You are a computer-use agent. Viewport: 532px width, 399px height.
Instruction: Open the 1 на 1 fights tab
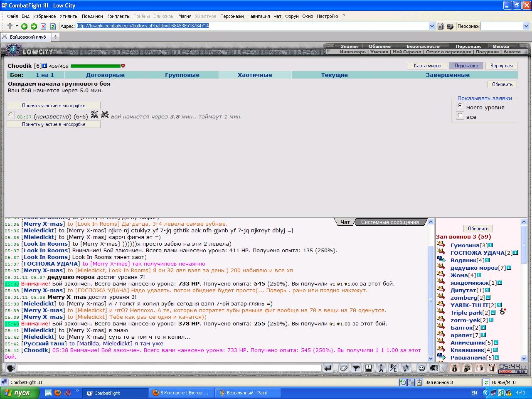[x=45, y=75]
